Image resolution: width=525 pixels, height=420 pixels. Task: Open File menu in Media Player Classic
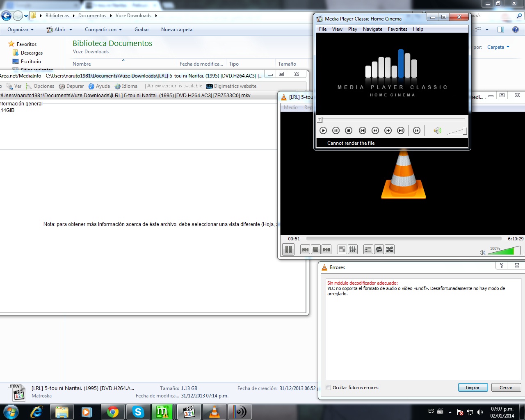point(323,29)
